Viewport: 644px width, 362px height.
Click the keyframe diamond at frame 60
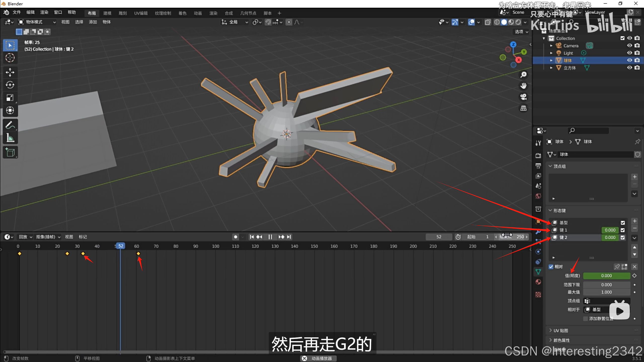138,253
